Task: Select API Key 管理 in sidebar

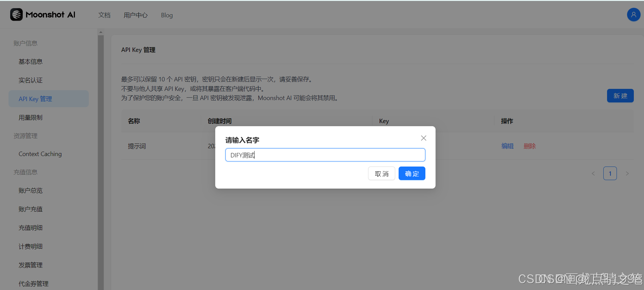Action: pyautogui.click(x=48, y=99)
